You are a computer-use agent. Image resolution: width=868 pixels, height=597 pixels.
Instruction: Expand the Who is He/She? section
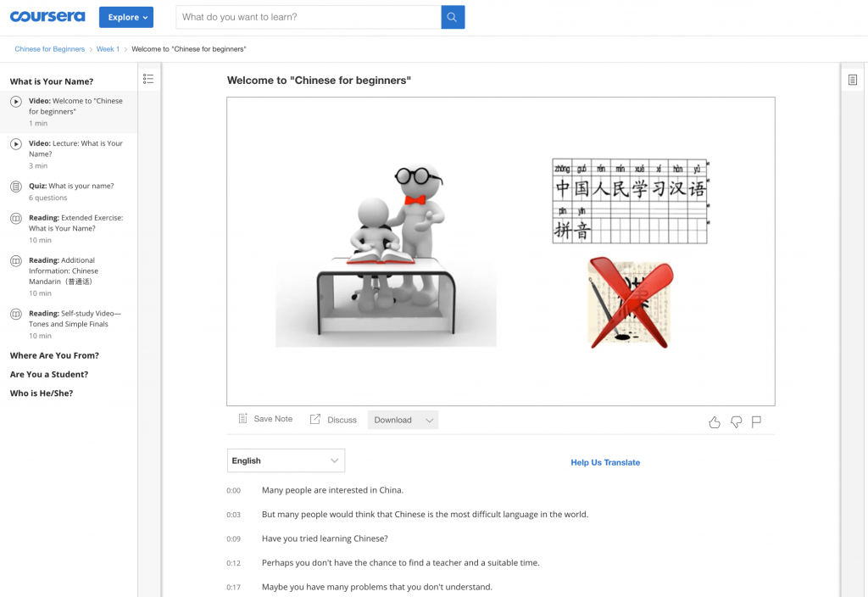tap(42, 393)
